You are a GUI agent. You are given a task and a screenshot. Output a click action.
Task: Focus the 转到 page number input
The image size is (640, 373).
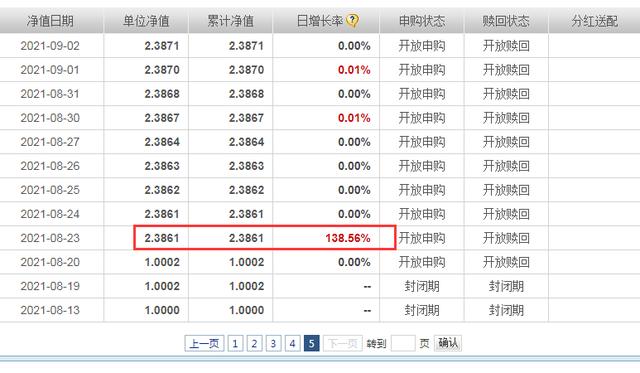(403, 343)
